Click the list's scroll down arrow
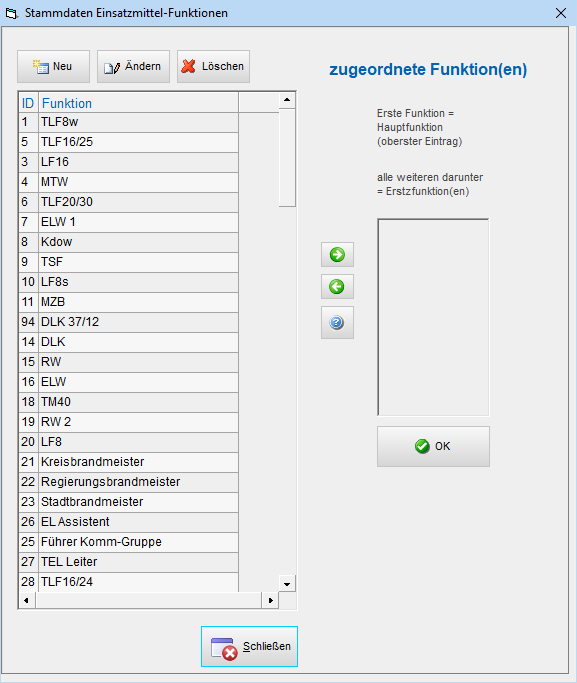Viewport: 577px width, 683px height. pyautogui.click(x=287, y=584)
